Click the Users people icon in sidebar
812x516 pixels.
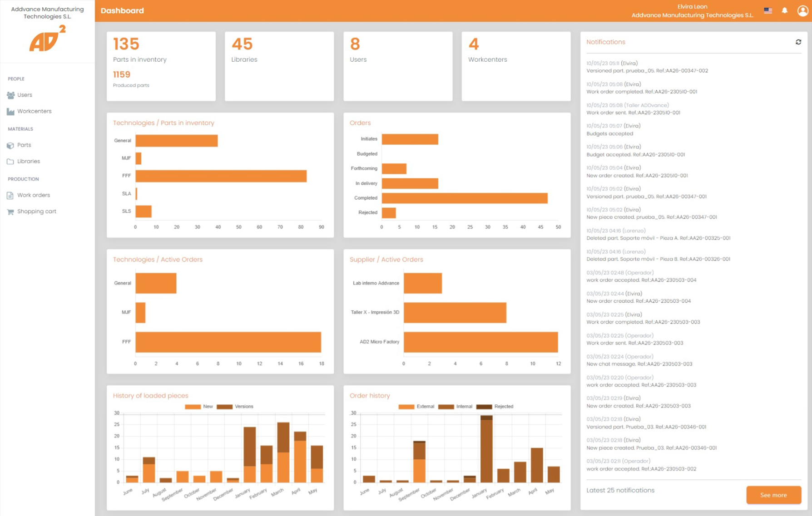click(10, 95)
